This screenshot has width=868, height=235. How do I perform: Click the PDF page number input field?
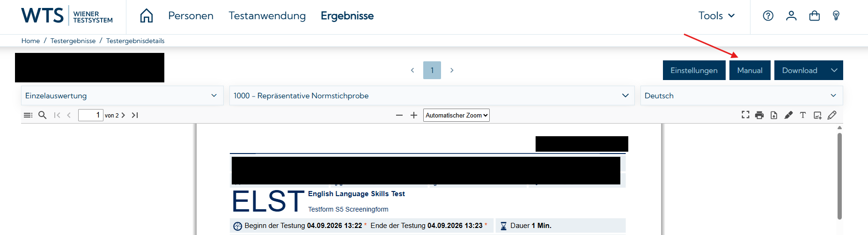pyautogui.click(x=90, y=115)
